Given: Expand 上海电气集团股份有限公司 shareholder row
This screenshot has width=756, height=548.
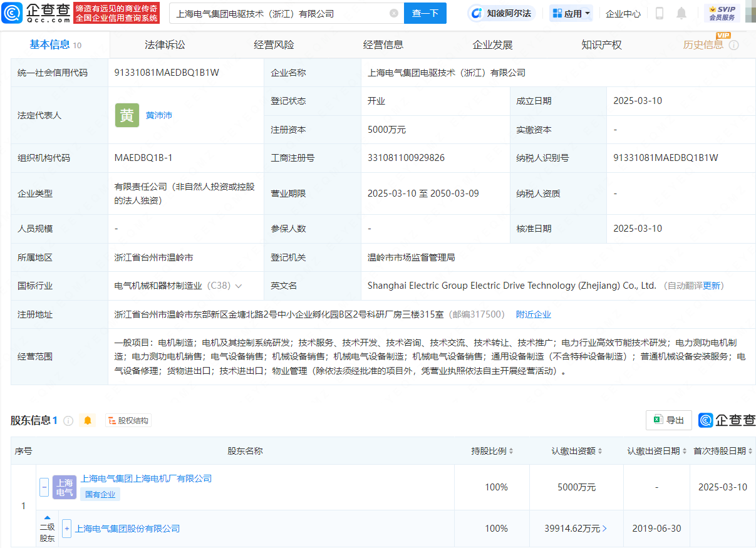Looking at the screenshot, I should (x=66, y=528).
